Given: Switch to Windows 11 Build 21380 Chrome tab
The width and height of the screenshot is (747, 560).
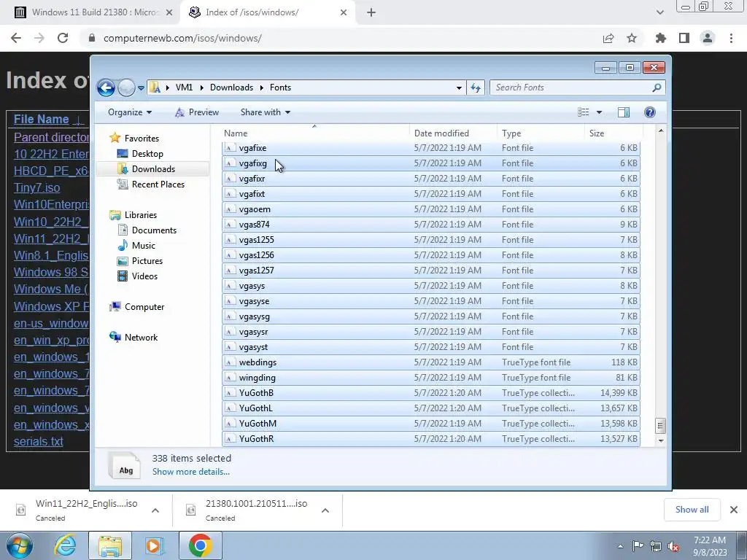Looking at the screenshot, I should point(90,12).
